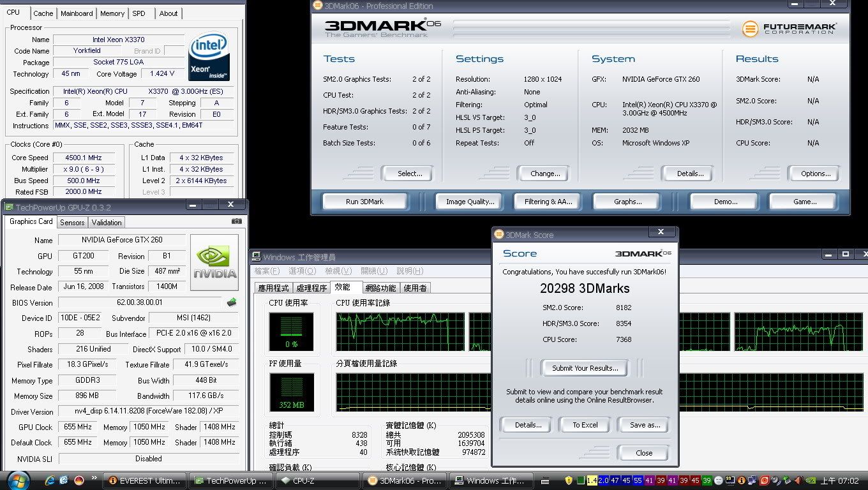Switch to the Sensors tab in GPU-Z

pos(72,222)
